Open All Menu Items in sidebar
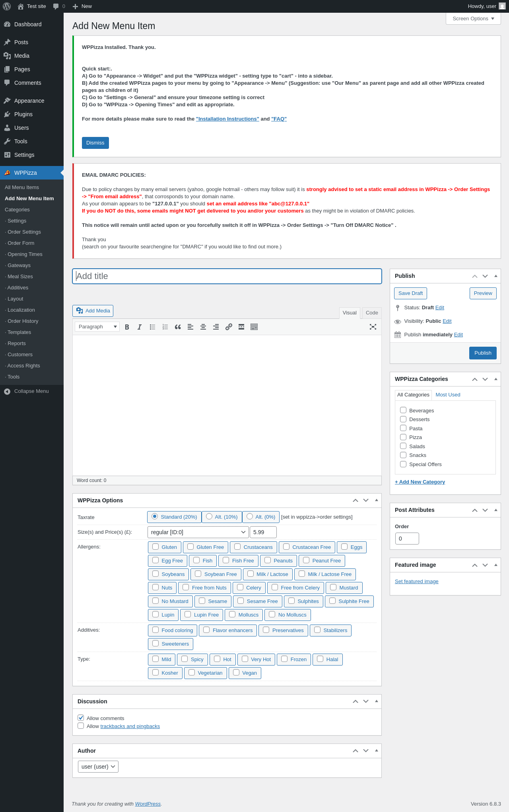Screen dimensions: 509x812 tap(22, 187)
